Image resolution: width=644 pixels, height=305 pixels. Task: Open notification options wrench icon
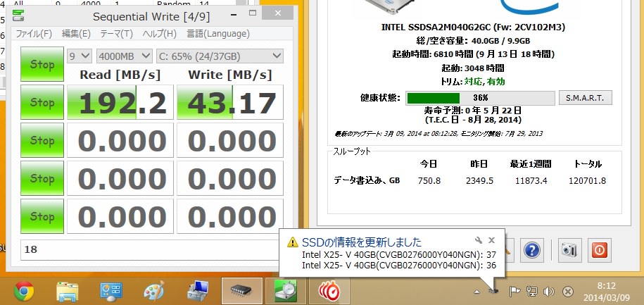(478, 240)
